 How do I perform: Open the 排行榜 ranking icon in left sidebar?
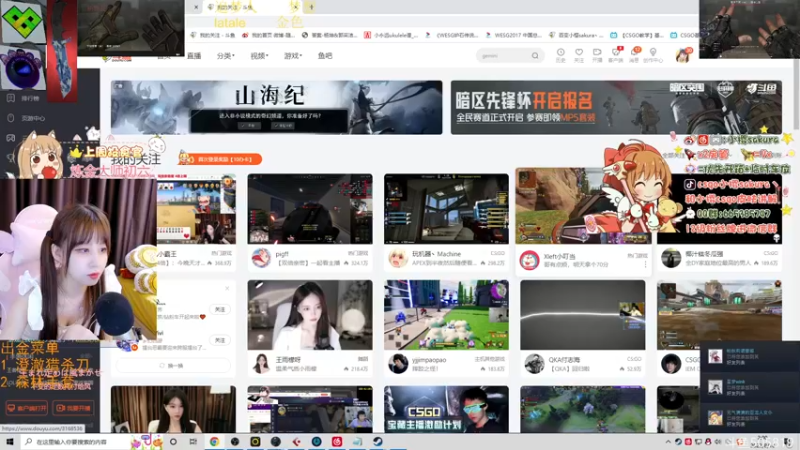tap(11, 98)
